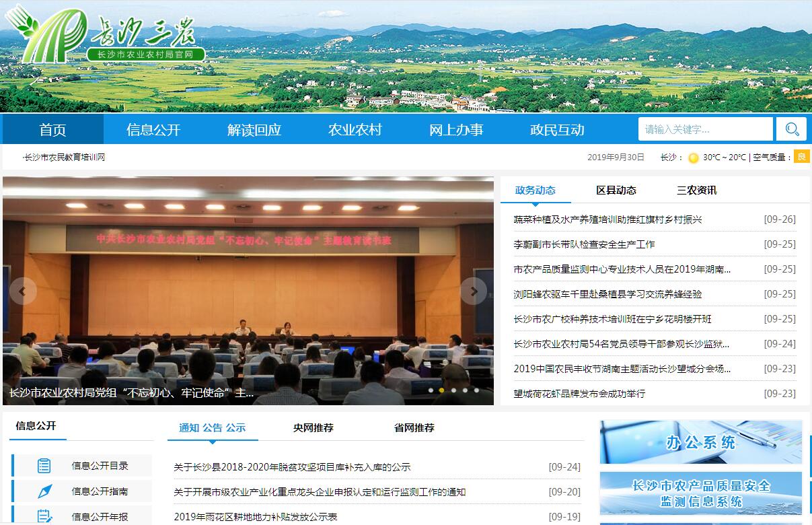The height and width of the screenshot is (525, 812).
Task: Click the sun weather icon
Action: (694, 157)
